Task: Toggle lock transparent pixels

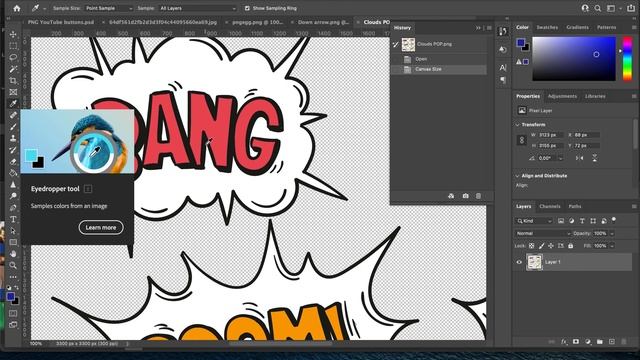Action: pyautogui.click(x=531, y=246)
